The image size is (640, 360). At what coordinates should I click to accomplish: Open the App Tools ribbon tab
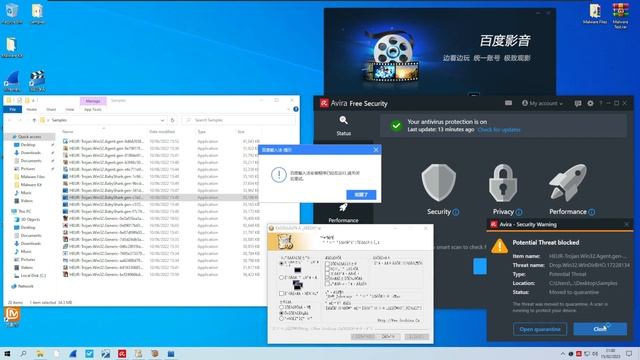coord(93,109)
